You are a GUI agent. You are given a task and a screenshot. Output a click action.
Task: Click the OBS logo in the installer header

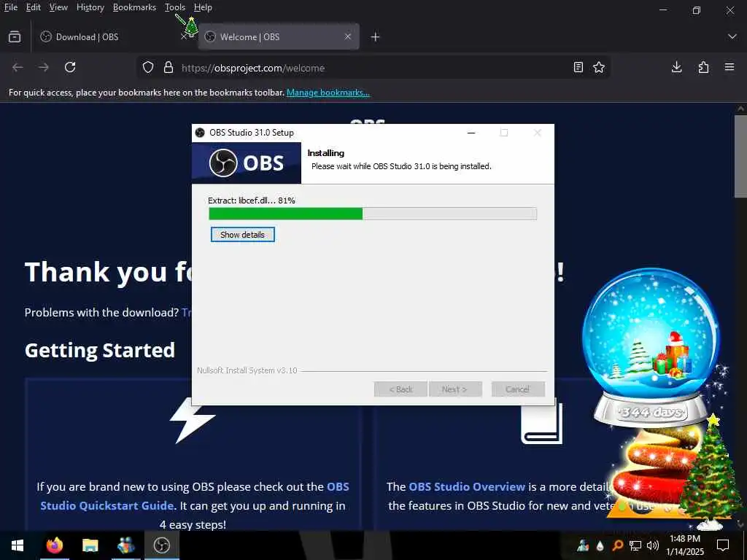247,163
